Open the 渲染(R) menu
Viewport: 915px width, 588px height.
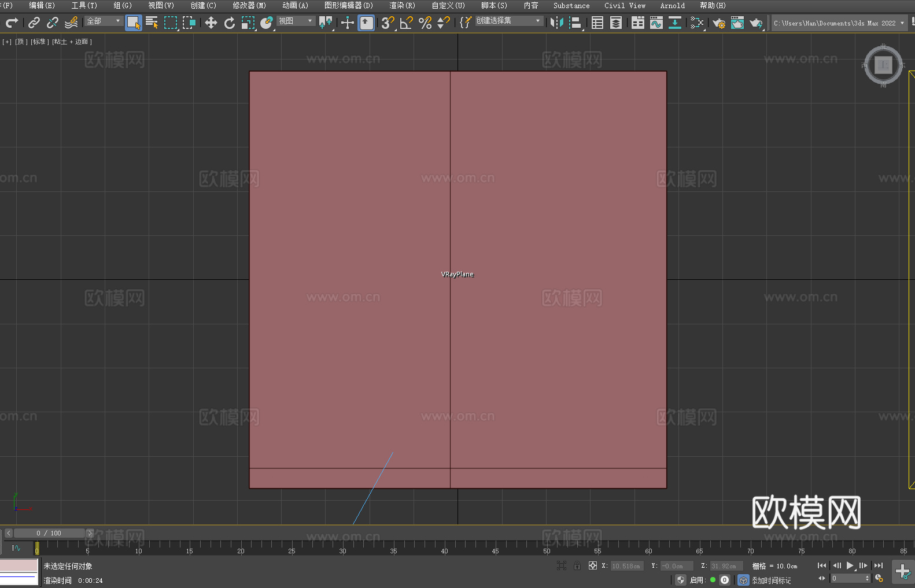click(x=402, y=5)
